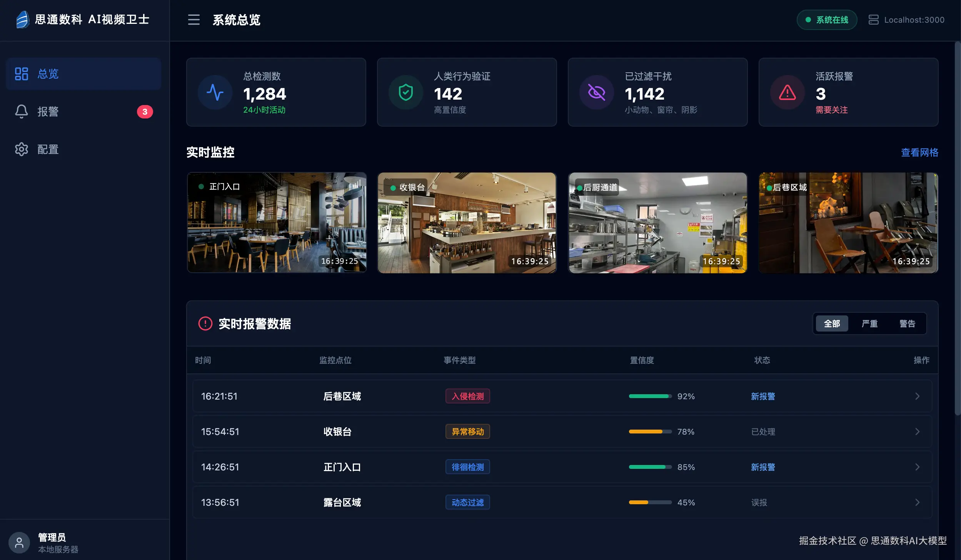Image resolution: width=961 pixels, height=560 pixels.
Task: Click the bell icon for 报警
Action: (22, 112)
